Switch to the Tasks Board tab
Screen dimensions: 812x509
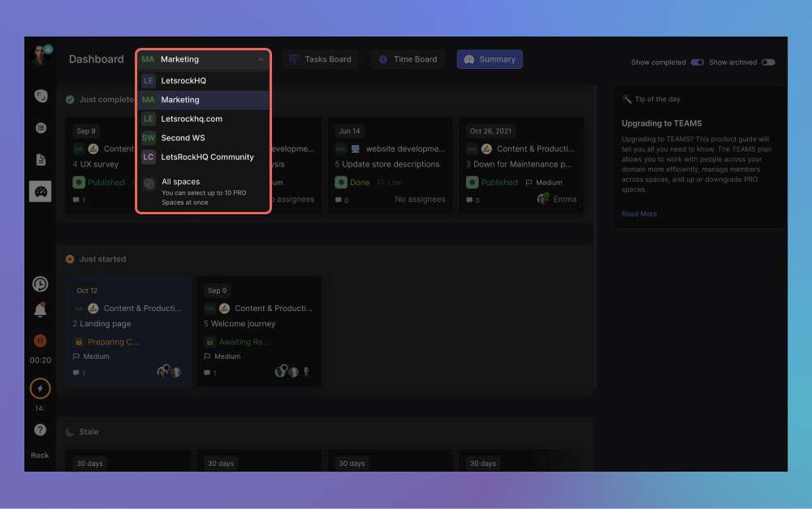321,59
